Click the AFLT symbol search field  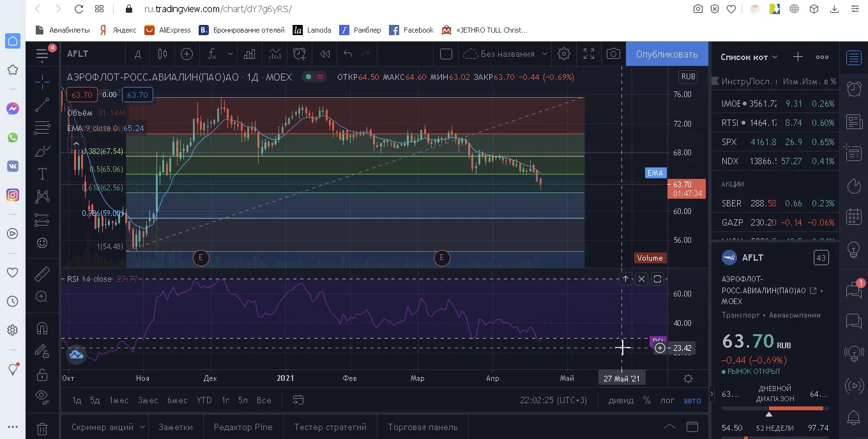(x=93, y=54)
